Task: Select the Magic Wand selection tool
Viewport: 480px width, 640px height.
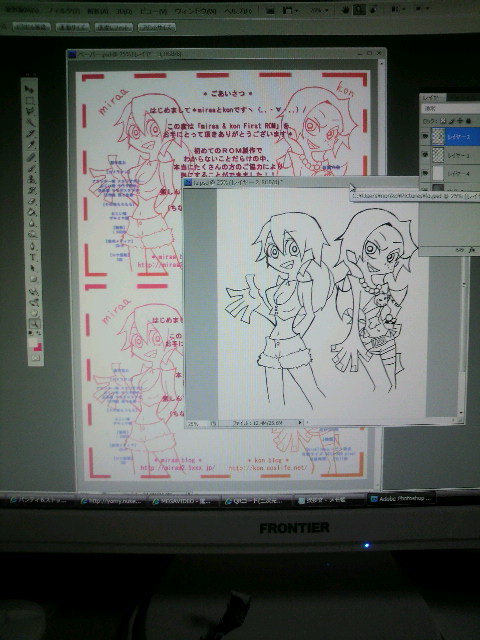Action: coord(30,122)
